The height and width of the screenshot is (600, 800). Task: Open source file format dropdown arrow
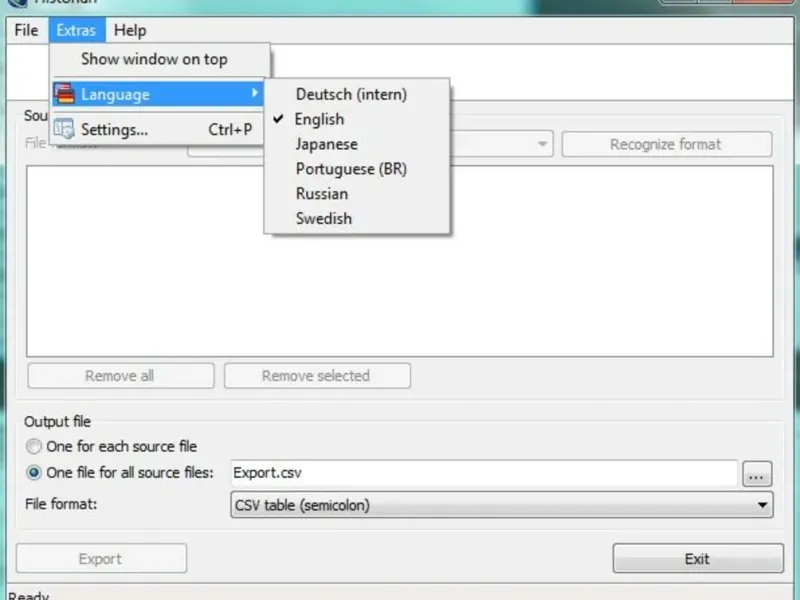tap(542, 144)
